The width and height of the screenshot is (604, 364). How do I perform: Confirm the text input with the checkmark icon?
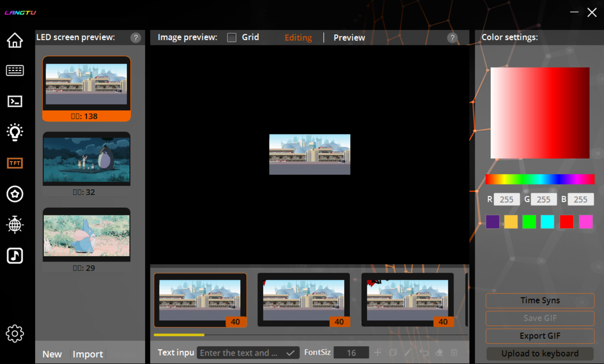click(x=290, y=353)
